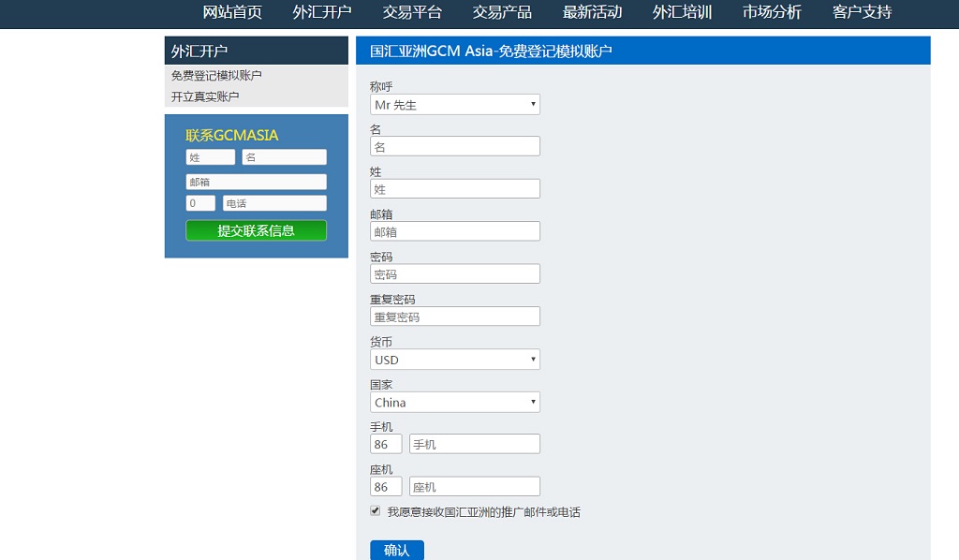Click 名 field in contact box
Screen dimensions: 959x560
[x=285, y=157]
